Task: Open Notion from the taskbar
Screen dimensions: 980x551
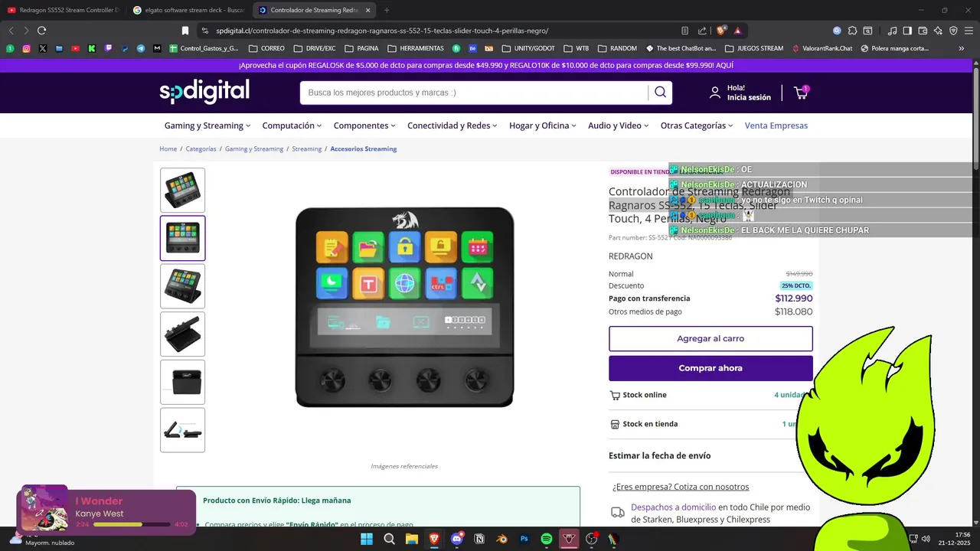Action: tap(479, 539)
